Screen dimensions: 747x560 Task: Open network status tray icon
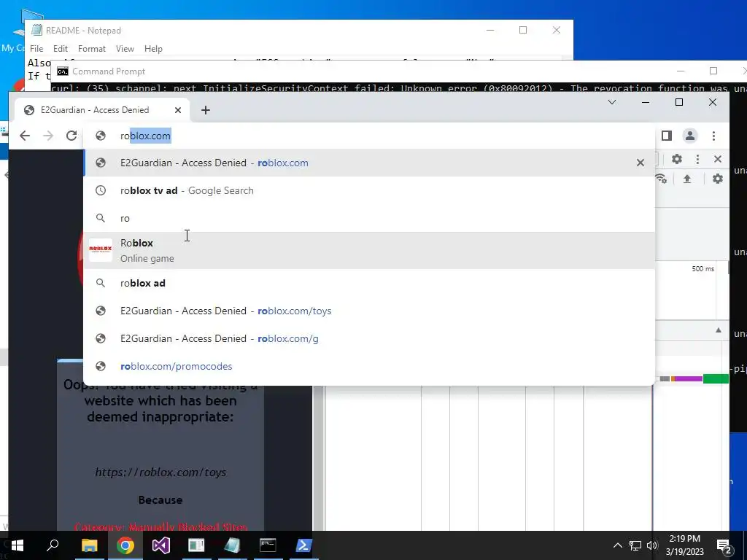[x=635, y=545]
